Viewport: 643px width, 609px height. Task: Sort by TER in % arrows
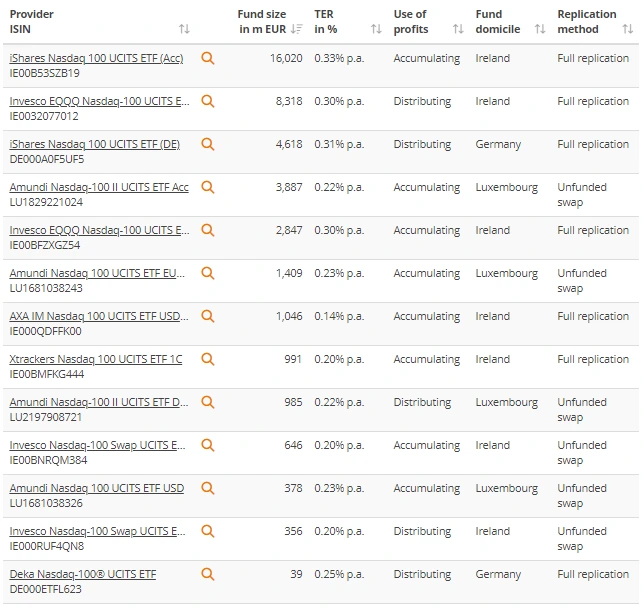[376, 29]
